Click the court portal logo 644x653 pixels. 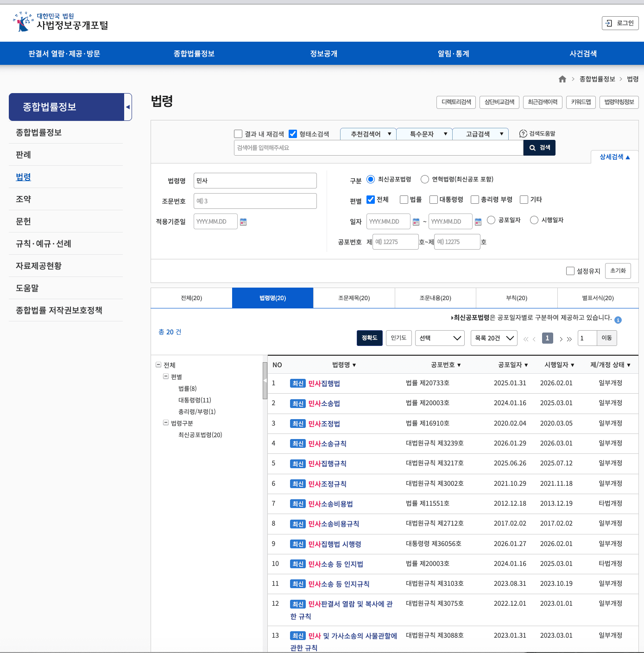(61, 22)
